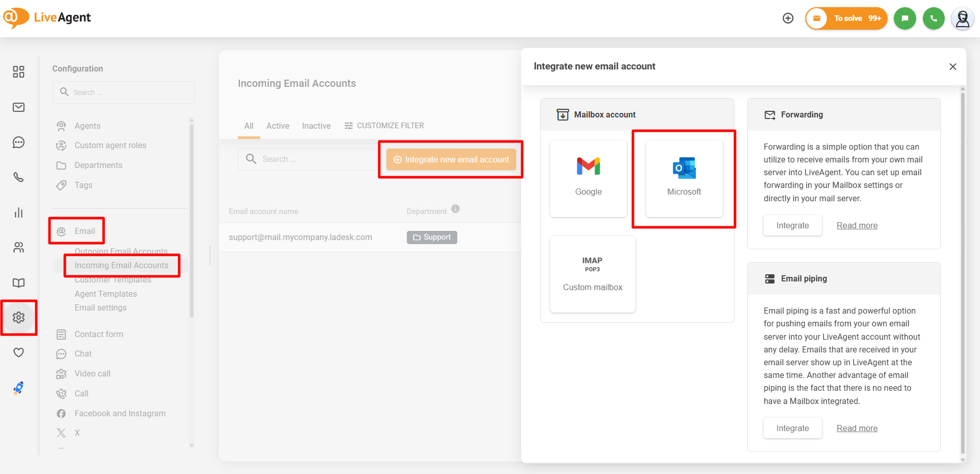980x474 pixels.
Task: Open the Agents configuration item
Action: [87, 126]
